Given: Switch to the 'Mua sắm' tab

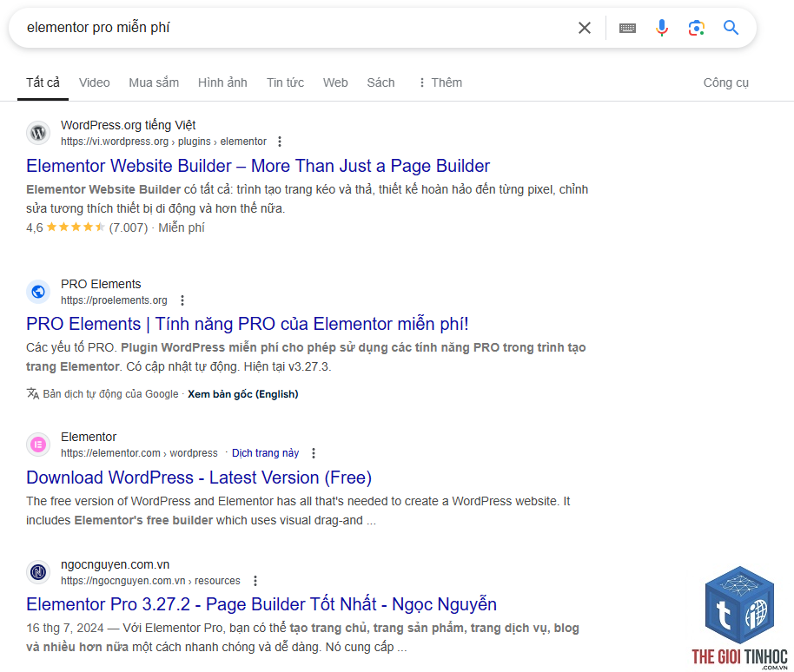Looking at the screenshot, I should (x=154, y=82).
